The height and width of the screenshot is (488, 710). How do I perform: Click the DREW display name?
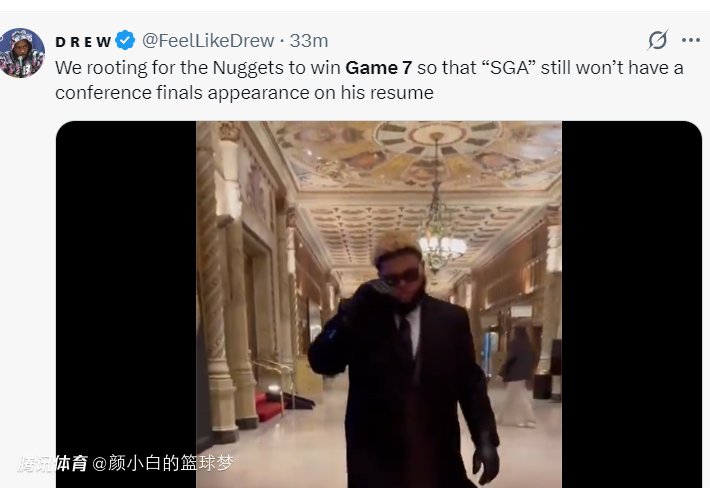[83, 42]
